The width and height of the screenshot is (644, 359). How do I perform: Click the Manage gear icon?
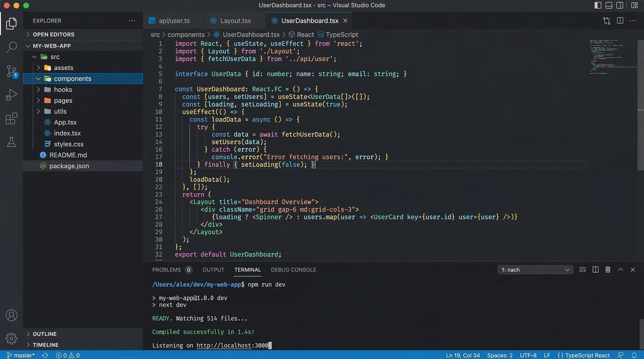click(x=12, y=338)
